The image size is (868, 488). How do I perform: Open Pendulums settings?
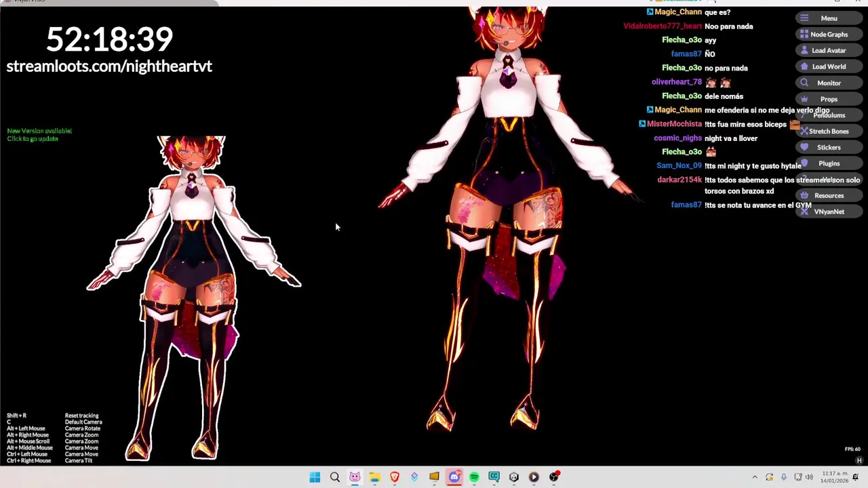click(829, 115)
